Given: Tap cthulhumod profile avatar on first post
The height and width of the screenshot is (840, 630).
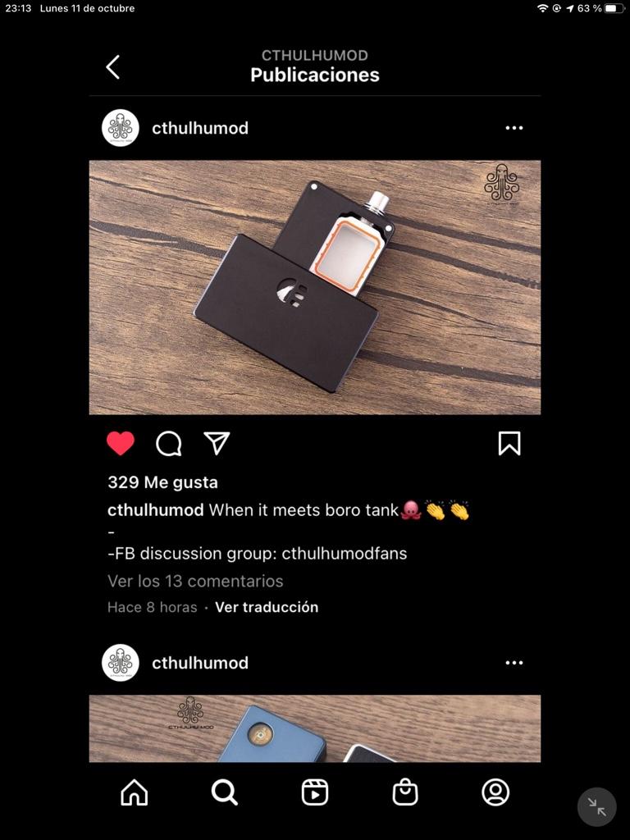Looking at the screenshot, I should click(121, 128).
